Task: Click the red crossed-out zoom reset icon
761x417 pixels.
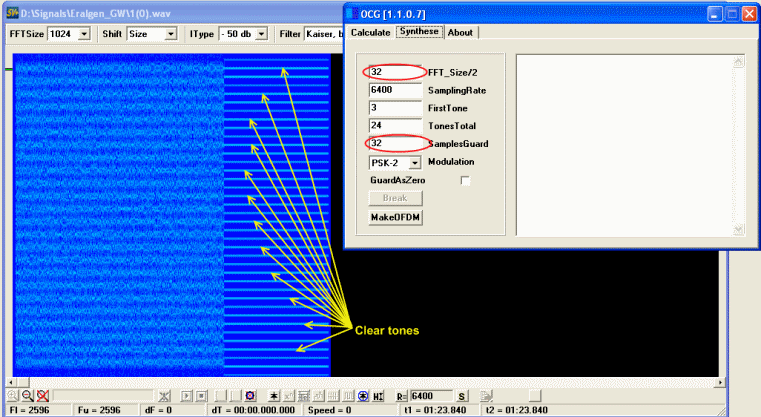Action: click(x=43, y=395)
